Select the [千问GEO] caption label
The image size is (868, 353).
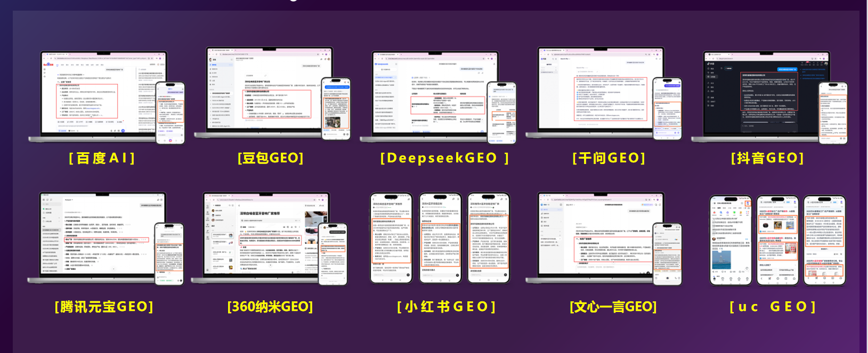pos(609,158)
